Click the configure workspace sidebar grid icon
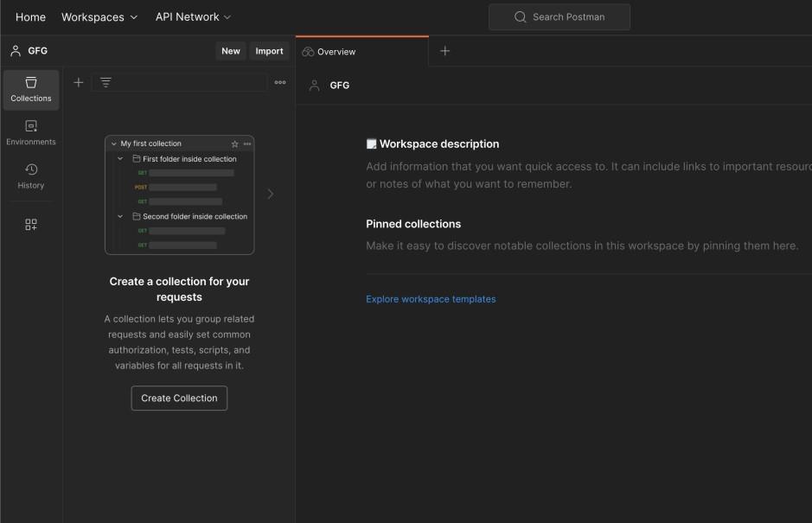The height and width of the screenshot is (523, 812). (31, 225)
